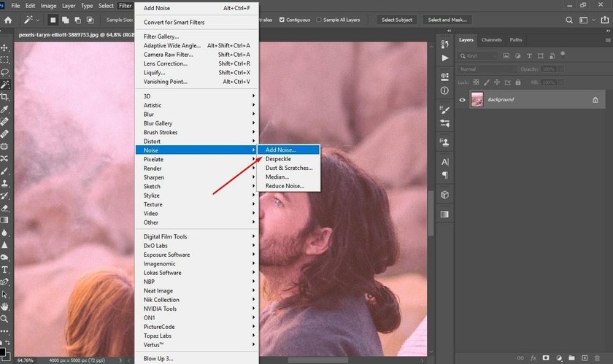Select the Blur drop tool
Viewport: 613px width, 364px height.
click(4, 233)
